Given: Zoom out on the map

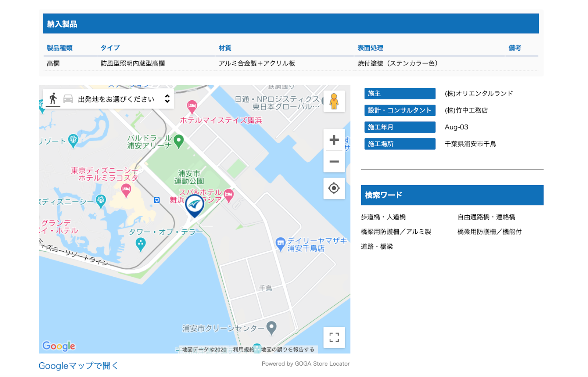Looking at the screenshot, I should click(x=334, y=161).
